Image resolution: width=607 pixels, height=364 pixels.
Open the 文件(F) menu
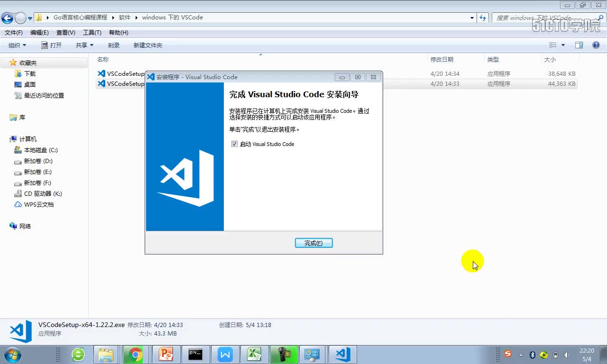coord(14,33)
